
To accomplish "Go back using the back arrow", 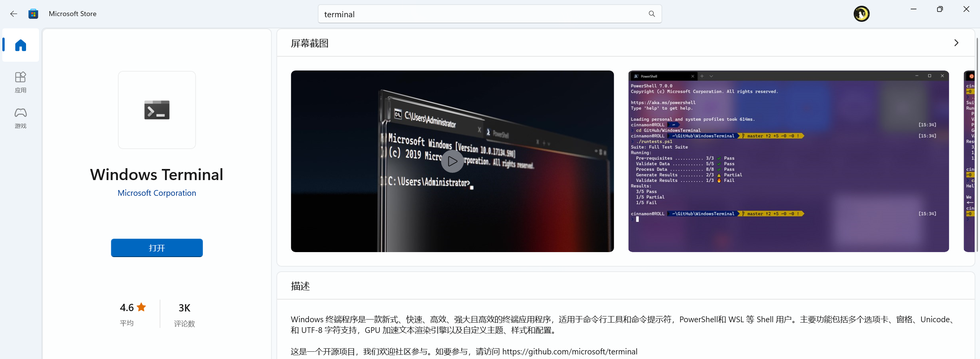I will pyautogui.click(x=13, y=13).
